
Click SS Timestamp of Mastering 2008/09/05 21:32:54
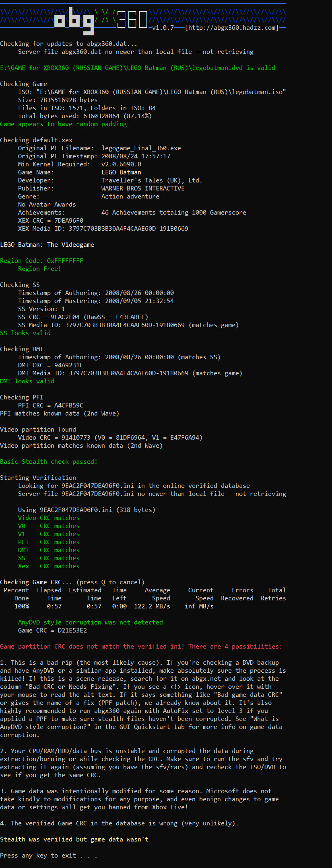(x=96, y=301)
